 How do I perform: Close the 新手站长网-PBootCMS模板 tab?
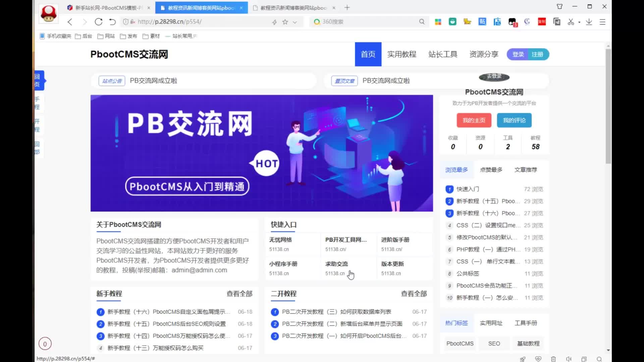point(149,8)
